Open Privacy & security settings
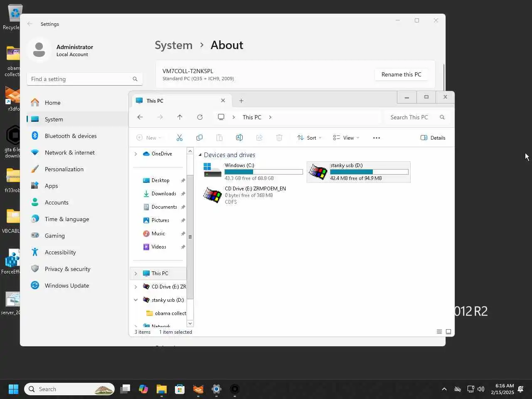The image size is (532, 399). 77,269
